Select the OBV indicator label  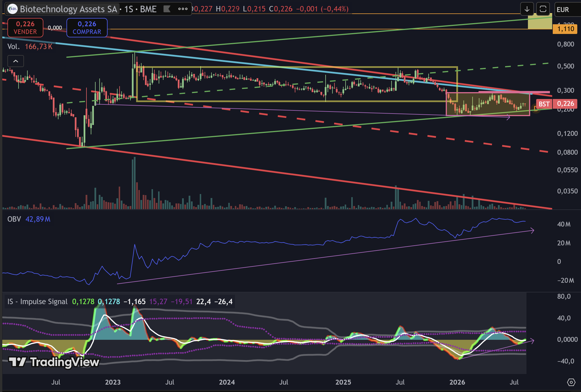coord(14,219)
